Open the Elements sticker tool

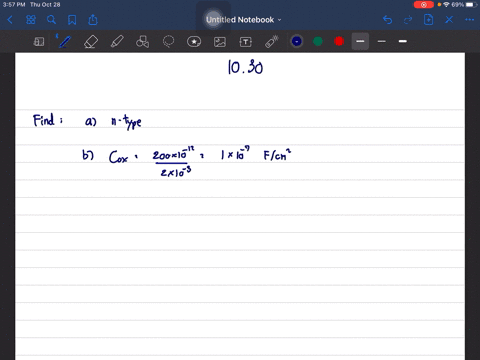[x=194, y=42]
